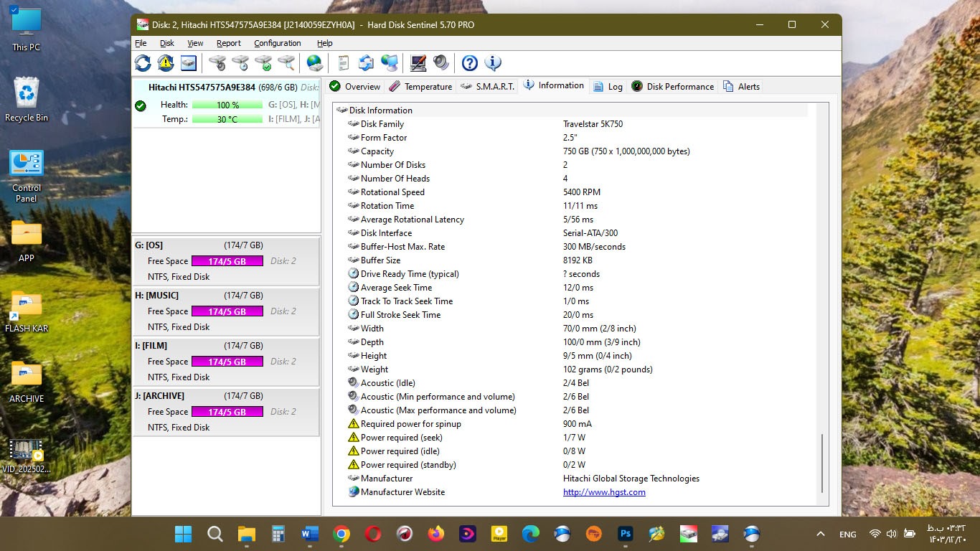Screen dimensions: 980x551
Task: Select the Buffer Size row
Action: [576, 260]
